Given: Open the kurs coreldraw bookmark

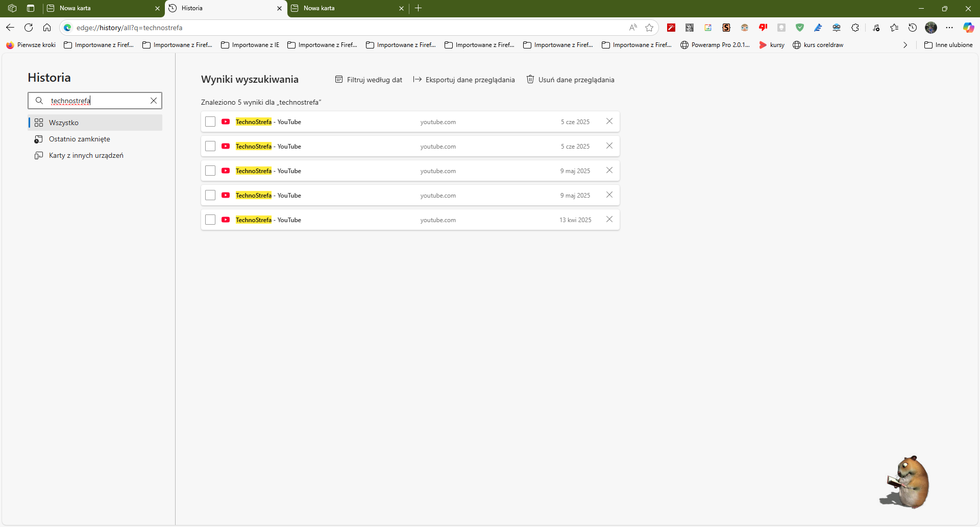Looking at the screenshot, I should pyautogui.click(x=818, y=45).
